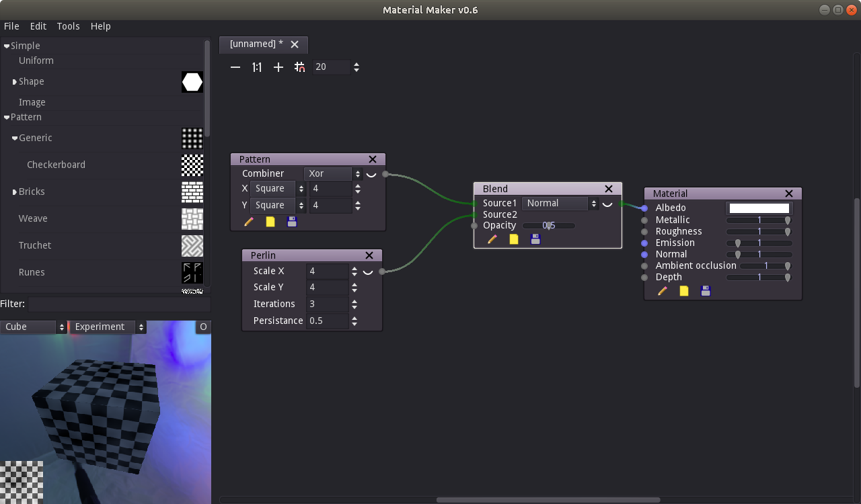Open the Cube preview mesh dropdown
Image resolution: width=861 pixels, height=504 pixels.
tap(34, 327)
